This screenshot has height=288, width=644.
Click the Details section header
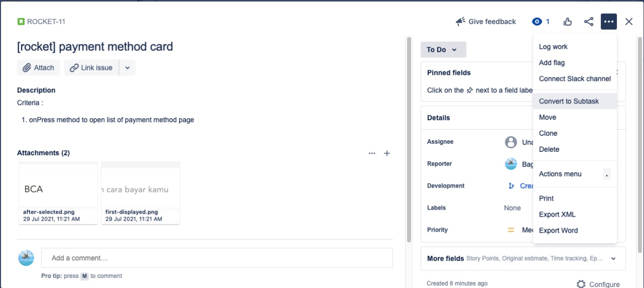click(438, 118)
